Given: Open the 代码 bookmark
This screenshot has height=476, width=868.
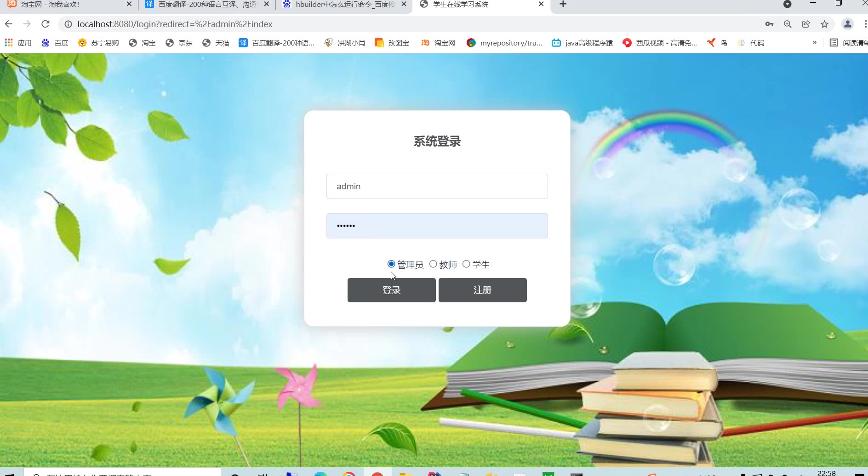Looking at the screenshot, I should coord(751,43).
